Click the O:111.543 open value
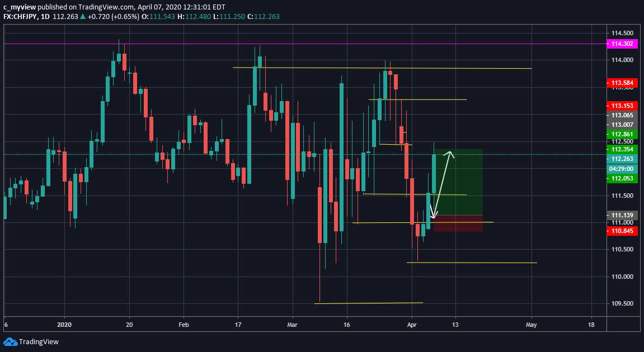Viewport: 644px width, 352px height. [158, 17]
